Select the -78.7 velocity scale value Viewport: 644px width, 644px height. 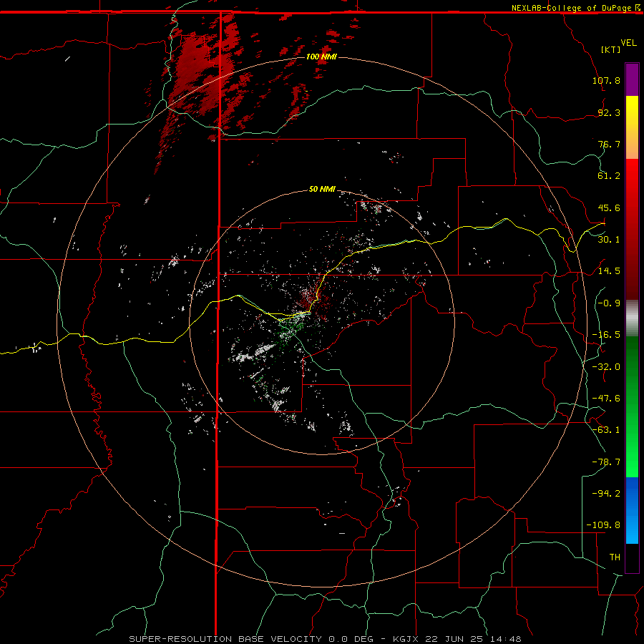point(606,462)
